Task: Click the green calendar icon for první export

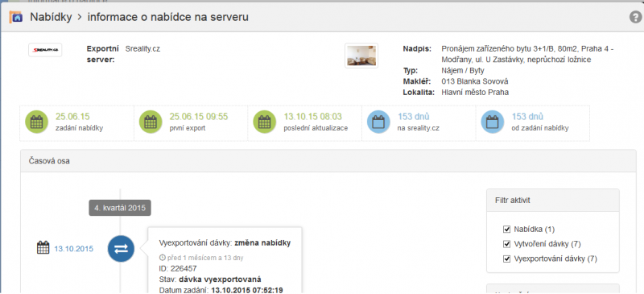Action: pos(151,122)
